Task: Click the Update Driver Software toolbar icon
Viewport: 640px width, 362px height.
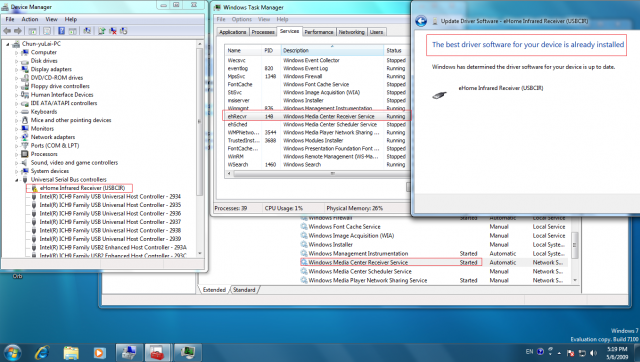Action: (x=102, y=31)
